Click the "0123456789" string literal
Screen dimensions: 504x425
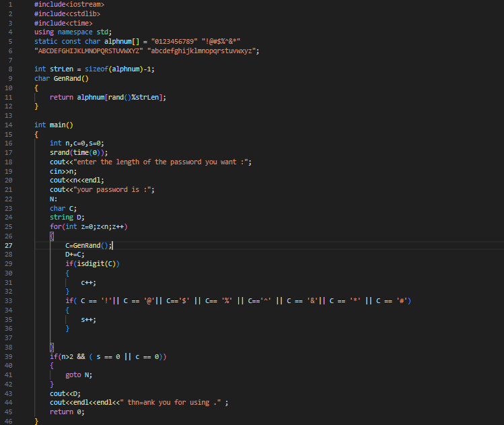tap(174, 42)
